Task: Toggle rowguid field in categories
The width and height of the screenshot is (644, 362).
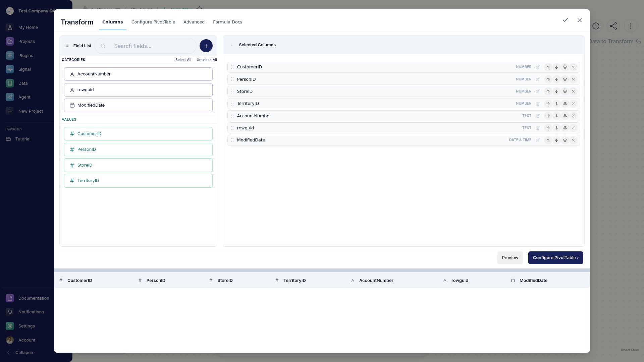Action: (138, 90)
